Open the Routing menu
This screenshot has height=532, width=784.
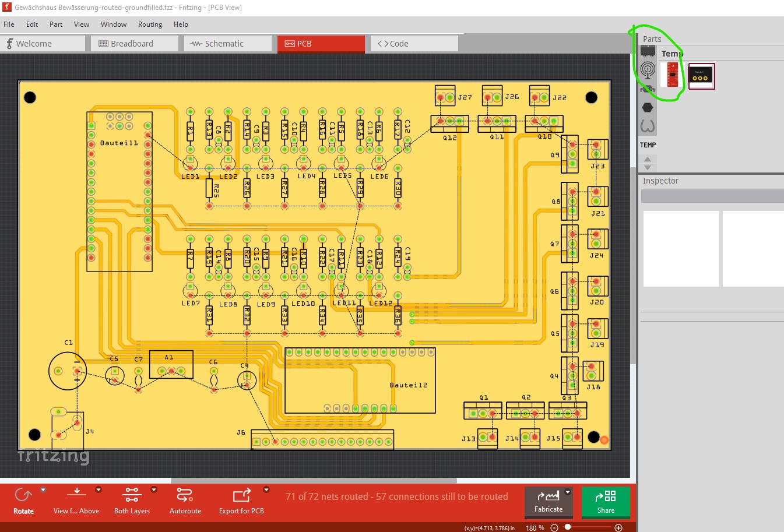pos(150,24)
